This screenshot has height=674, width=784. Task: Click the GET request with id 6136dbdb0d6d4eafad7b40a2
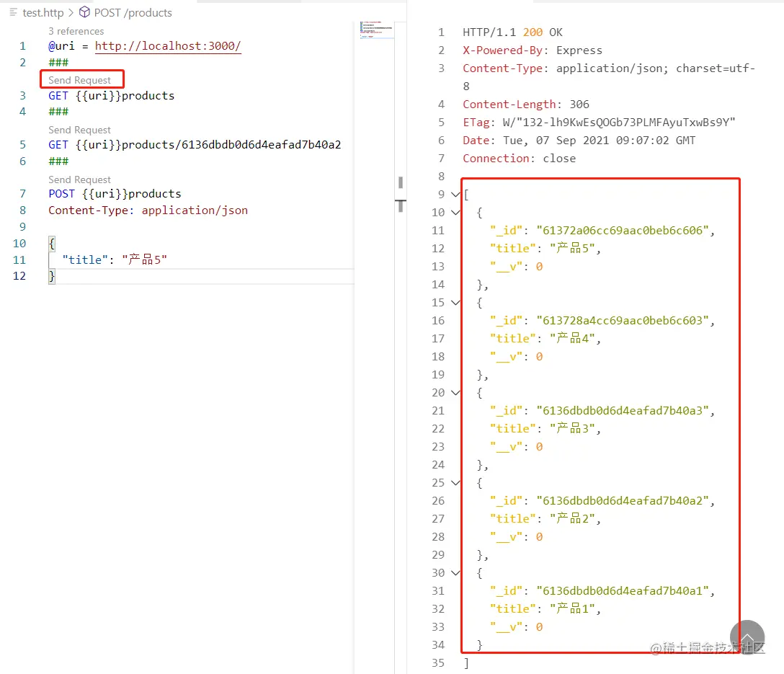point(195,144)
